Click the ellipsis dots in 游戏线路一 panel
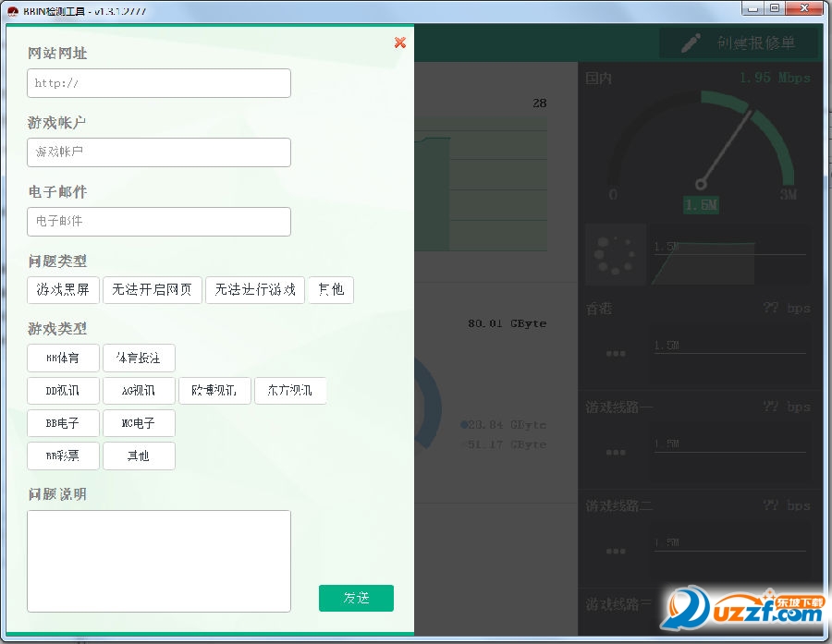Screen dimensions: 832x644 [x=614, y=453]
